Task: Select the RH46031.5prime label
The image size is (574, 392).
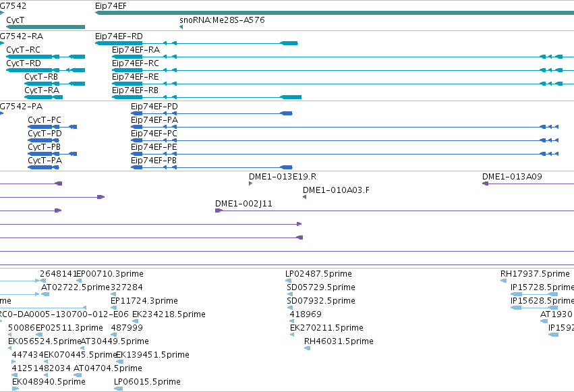Action: [x=339, y=341]
